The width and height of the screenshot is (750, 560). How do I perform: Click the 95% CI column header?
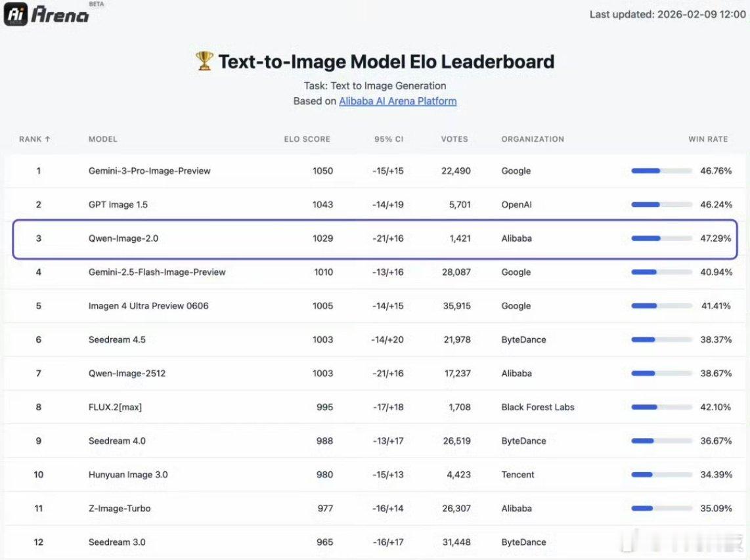(x=387, y=139)
